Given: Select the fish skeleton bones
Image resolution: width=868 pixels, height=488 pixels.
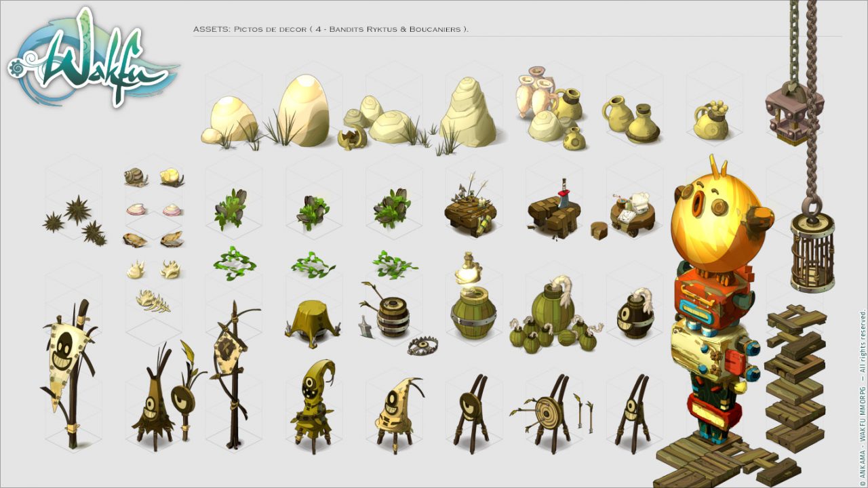Looking at the screenshot, I should (153, 300).
